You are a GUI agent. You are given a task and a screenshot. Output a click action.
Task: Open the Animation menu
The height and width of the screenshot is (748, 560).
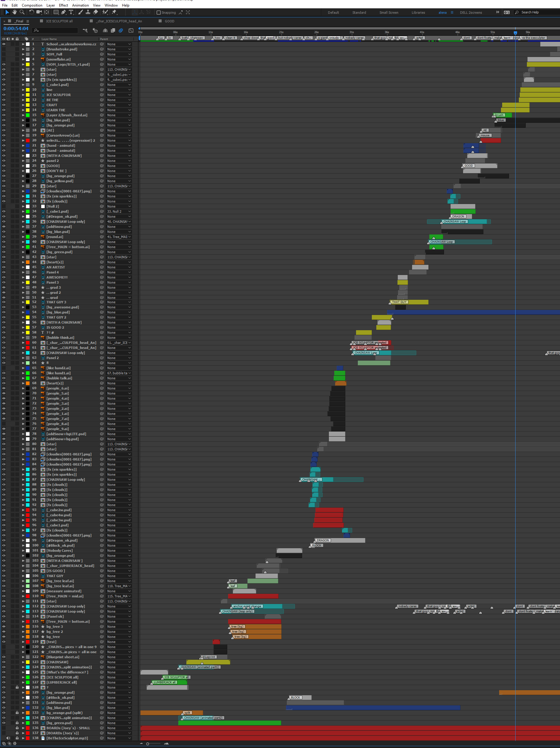80,5
